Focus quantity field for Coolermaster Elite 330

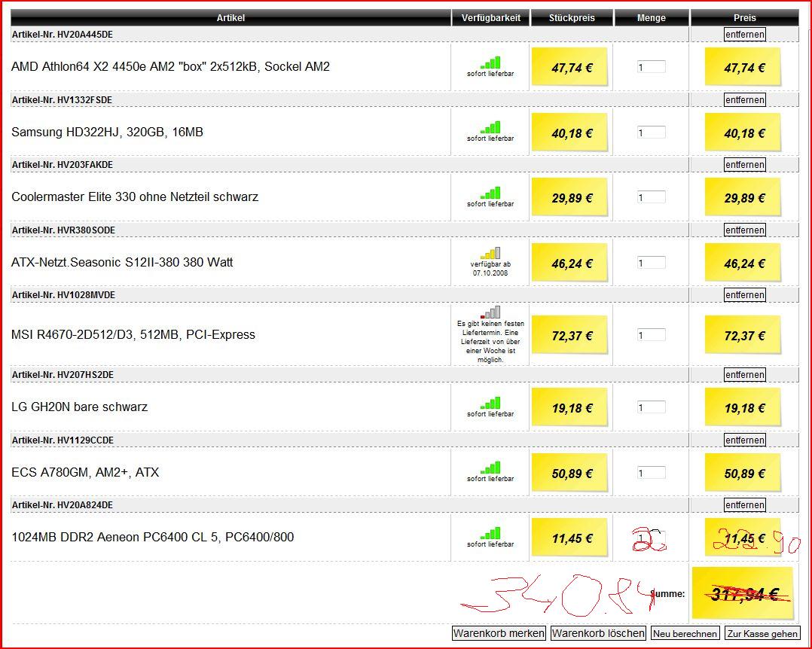click(x=652, y=197)
